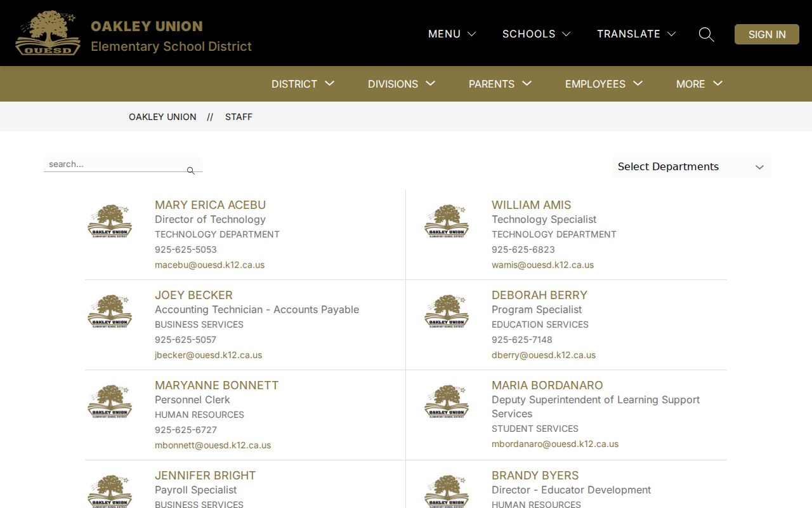Click 'Director of Technology' title text
Viewport: 812px width, 508px height.
210,220
